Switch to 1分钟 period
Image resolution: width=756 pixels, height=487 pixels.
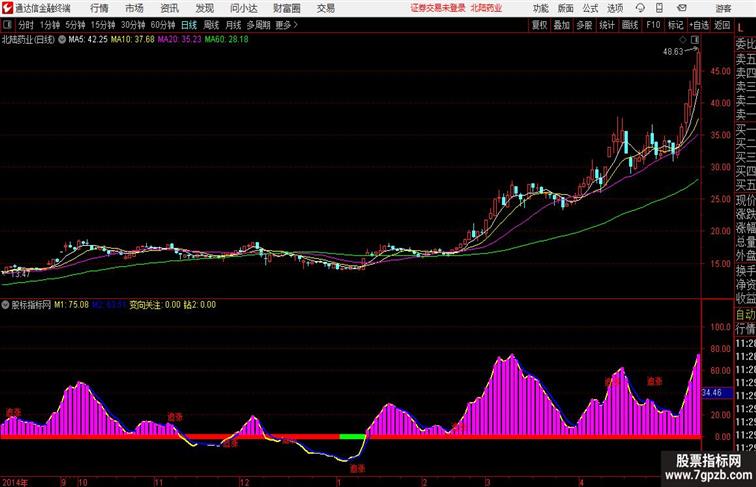[x=50, y=25]
